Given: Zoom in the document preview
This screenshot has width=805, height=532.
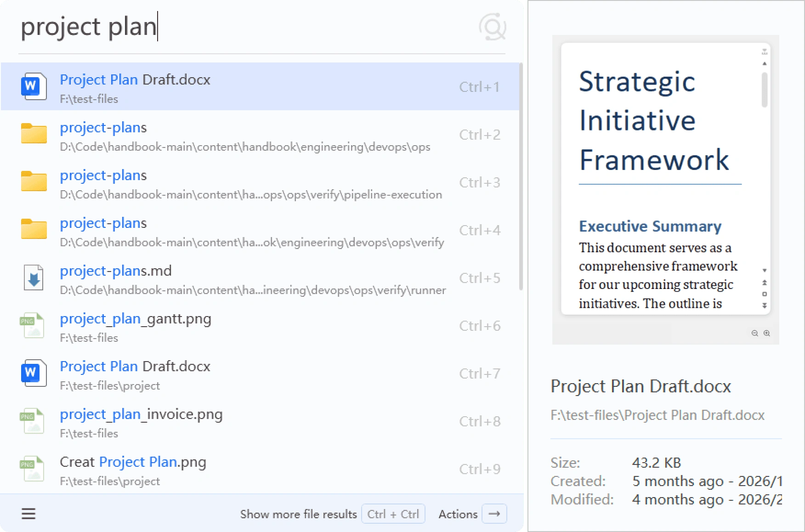Looking at the screenshot, I should tap(767, 333).
